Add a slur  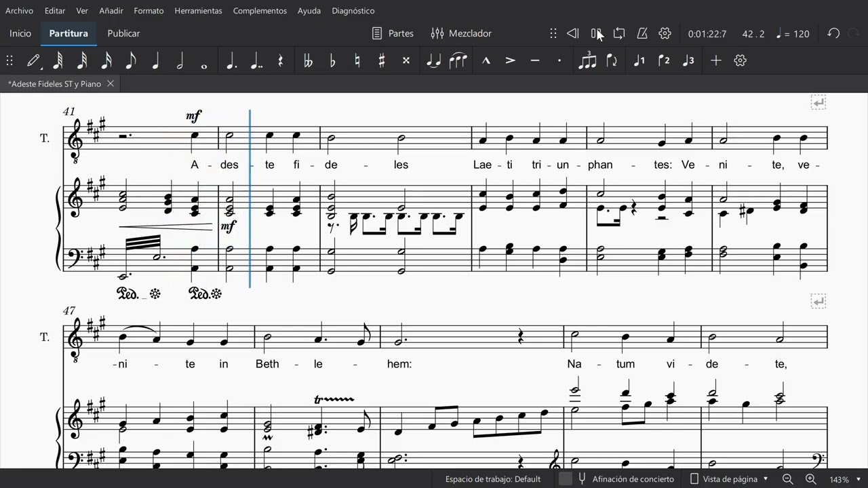click(x=458, y=60)
